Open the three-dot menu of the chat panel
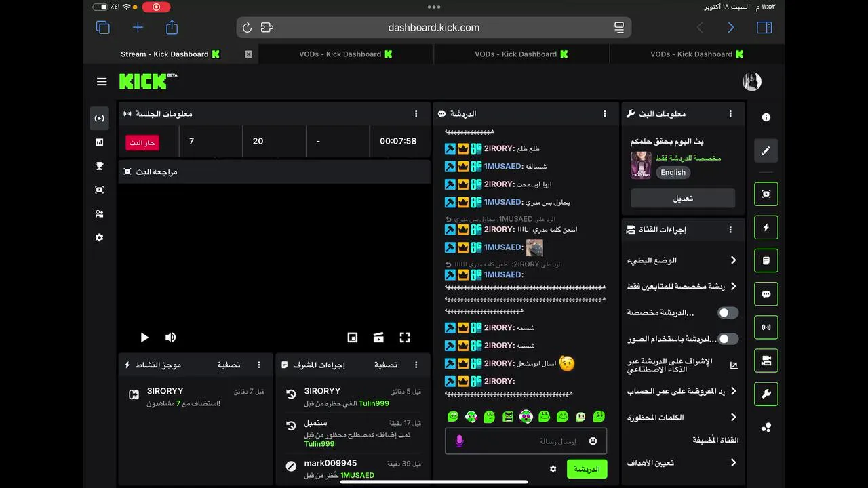Viewport: 868px width, 488px height. (605, 114)
